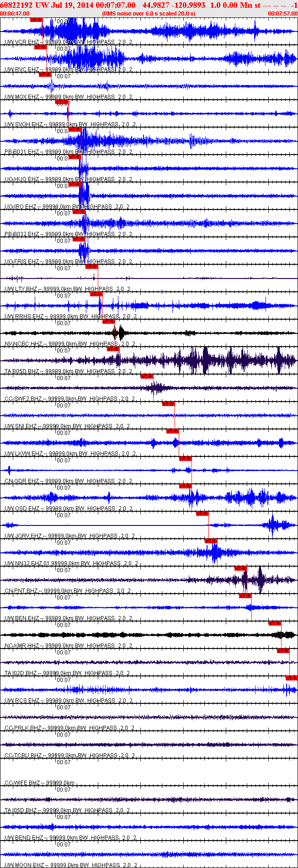The image size is (298, 868).
Task: Click the pick marker on NC KMR trace
Action: pos(275,623)
